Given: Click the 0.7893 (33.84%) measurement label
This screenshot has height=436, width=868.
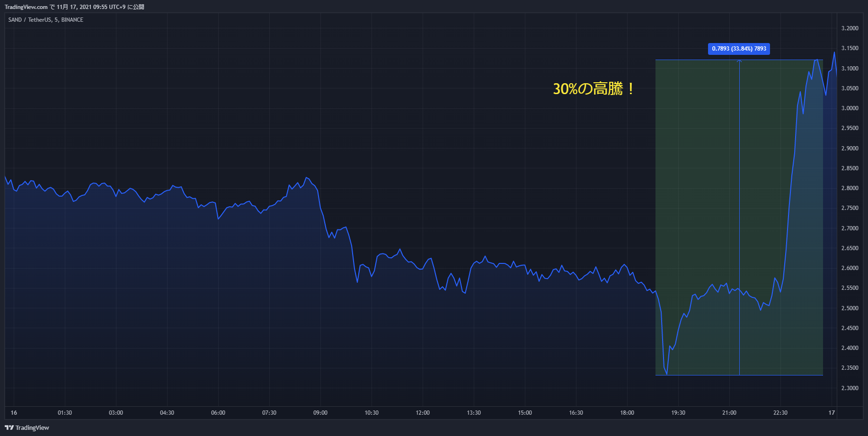Looking at the screenshot, I should 739,49.
